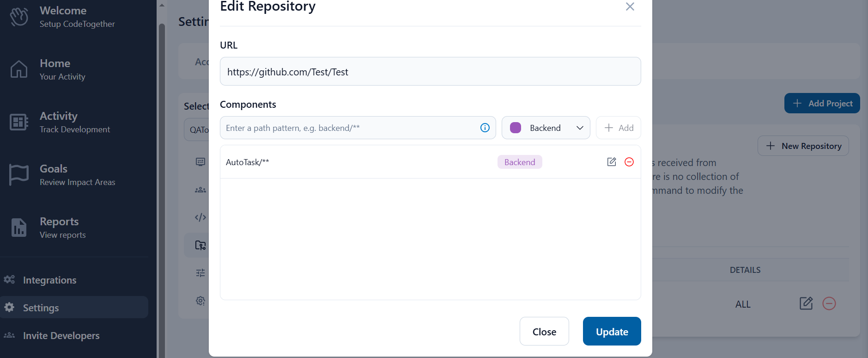Open the Reports sidebar item
This screenshot has height=358, width=868.
click(59, 228)
